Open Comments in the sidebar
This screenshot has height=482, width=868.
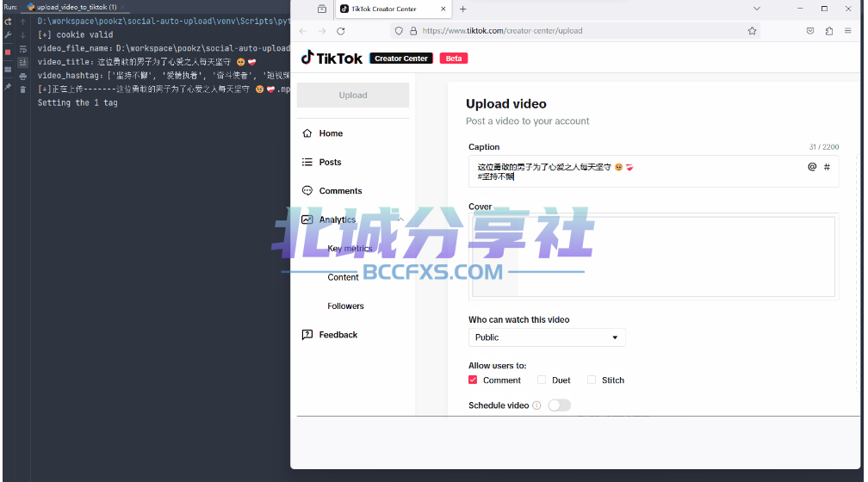point(340,191)
